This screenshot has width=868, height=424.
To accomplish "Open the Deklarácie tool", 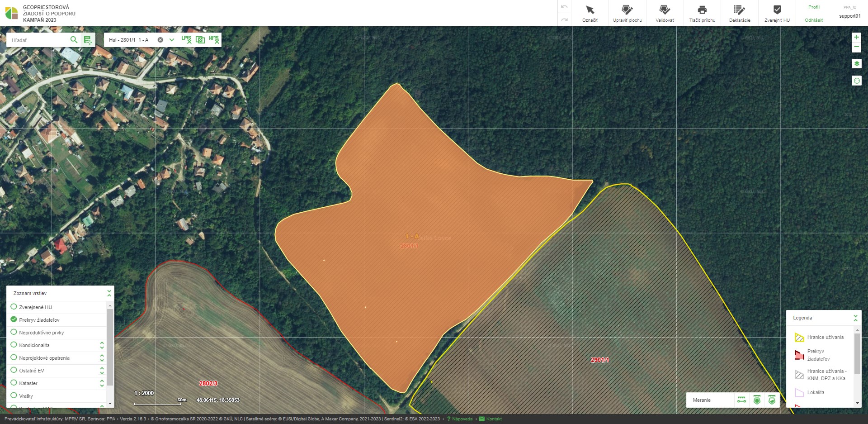I will pos(740,13).
